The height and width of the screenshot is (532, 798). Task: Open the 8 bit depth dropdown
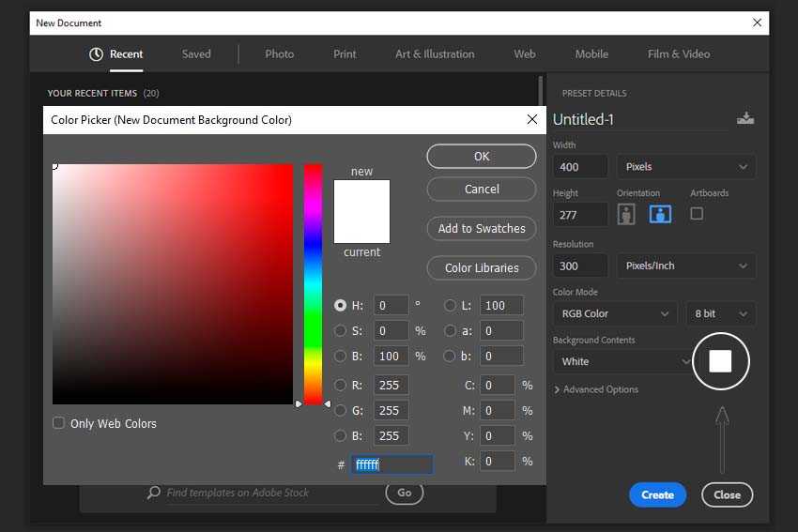pos(720,313)
